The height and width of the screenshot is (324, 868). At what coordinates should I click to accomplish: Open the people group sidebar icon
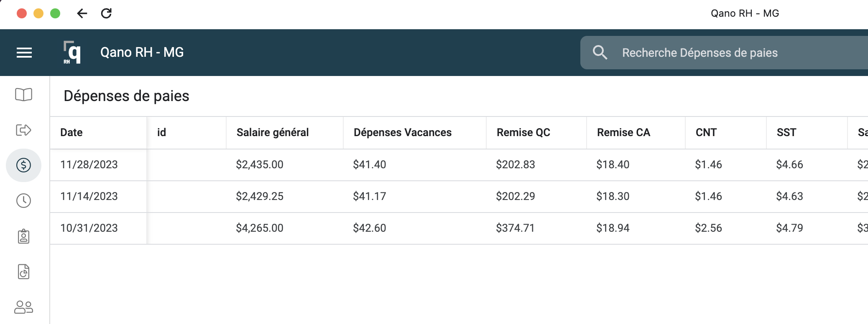(23, 307)
